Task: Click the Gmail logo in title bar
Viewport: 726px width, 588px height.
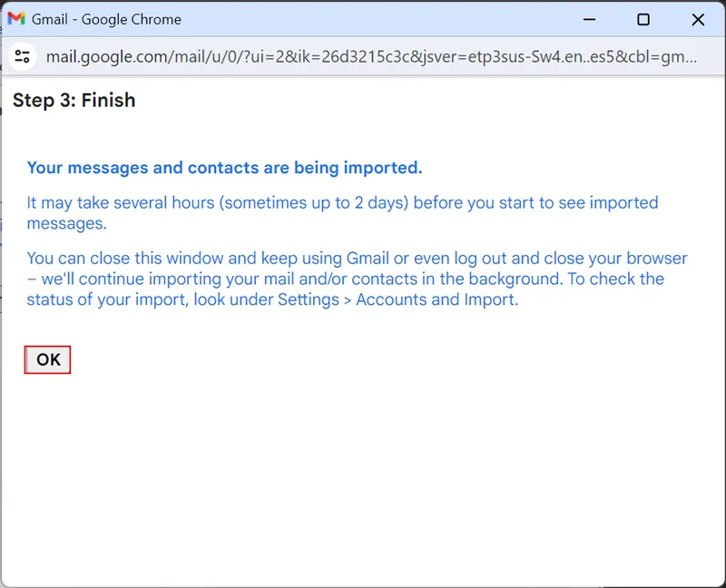Action: (x=16, y=19)
